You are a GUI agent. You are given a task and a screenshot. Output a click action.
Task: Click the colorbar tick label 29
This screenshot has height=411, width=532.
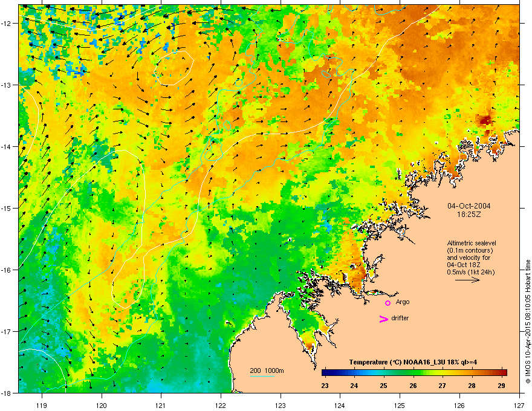pos(501,386)
